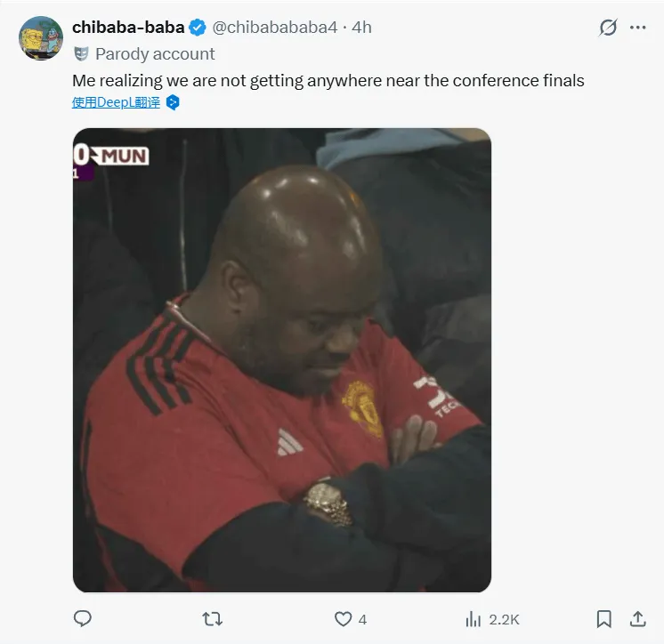The image size is (664, 644).
Task: Click the parody mask icon
Action: [x=81, y=54]
